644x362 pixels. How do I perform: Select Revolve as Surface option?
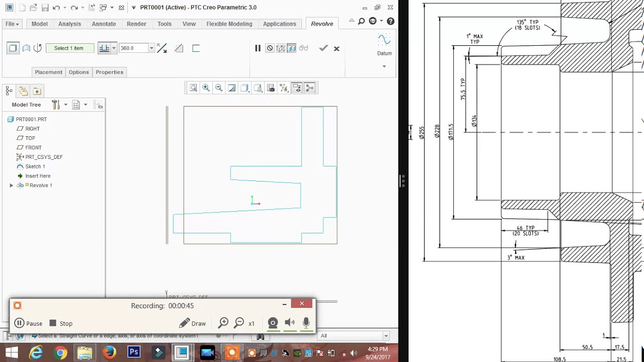click(26, 48)
